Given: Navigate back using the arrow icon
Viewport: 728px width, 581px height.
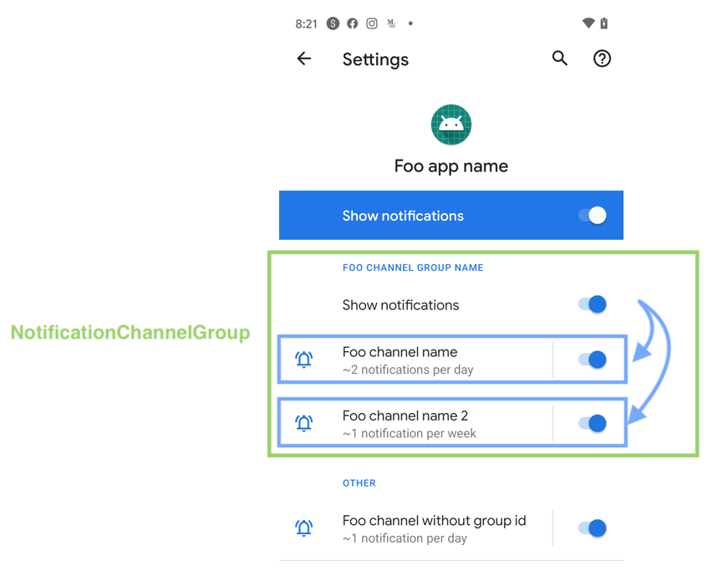Looking at the screenshot, I should [303, 59].
